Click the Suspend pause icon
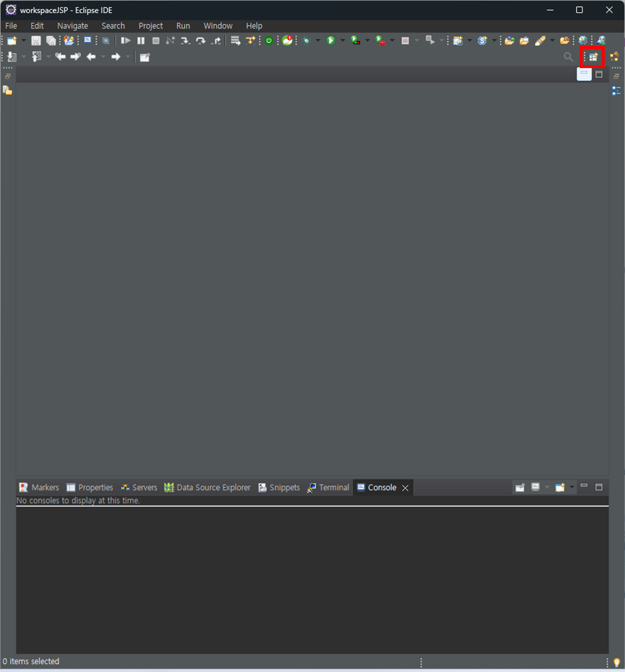 tap(141, 41)
